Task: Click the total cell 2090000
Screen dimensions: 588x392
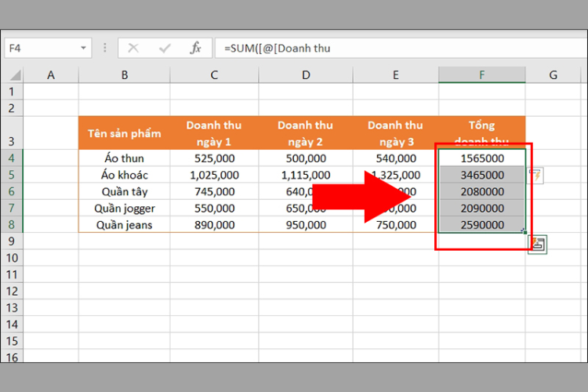Action: tap(482, 208)
